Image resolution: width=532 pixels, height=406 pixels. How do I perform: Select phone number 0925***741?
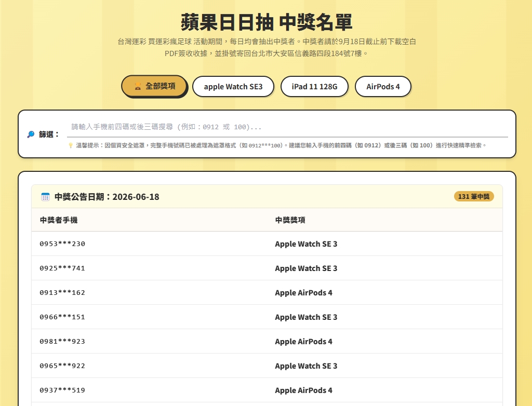[62, 268]
